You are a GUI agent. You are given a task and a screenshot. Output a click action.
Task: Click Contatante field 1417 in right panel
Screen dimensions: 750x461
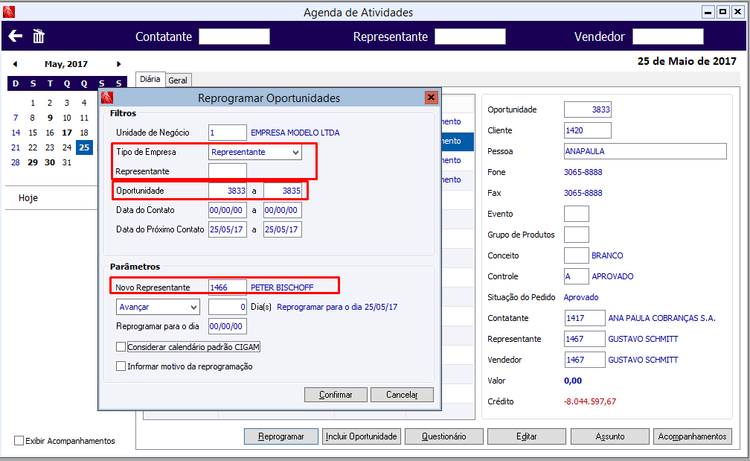pyautogui.click(x=585, y=318)
